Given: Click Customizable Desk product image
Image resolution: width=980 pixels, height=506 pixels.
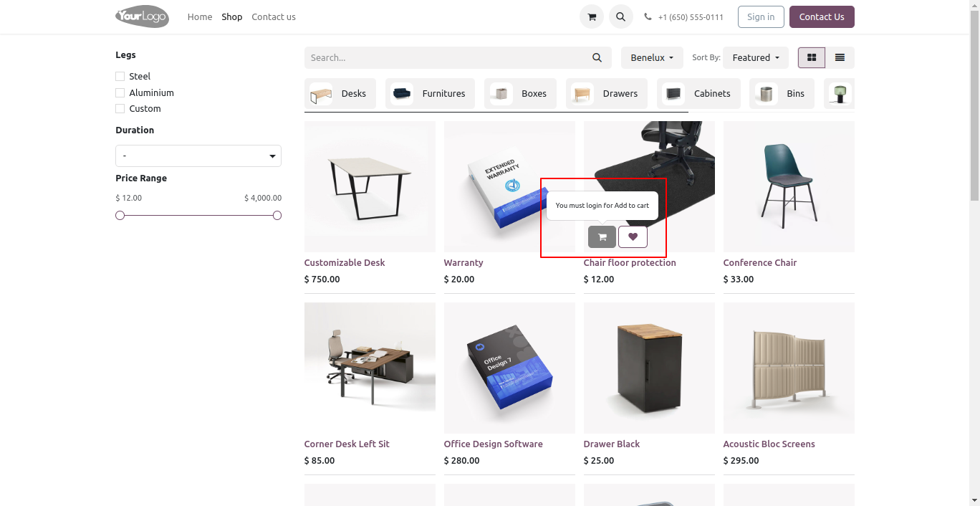Looking at the screenshot, I should tap(370, 186).
